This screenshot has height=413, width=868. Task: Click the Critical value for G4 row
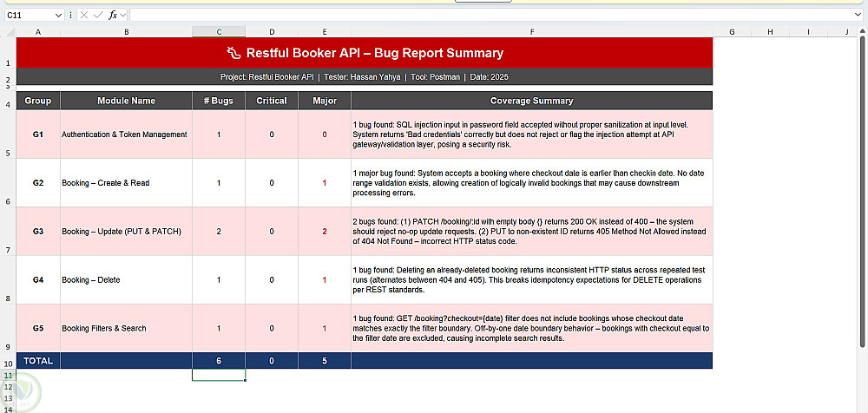(272, 279)
